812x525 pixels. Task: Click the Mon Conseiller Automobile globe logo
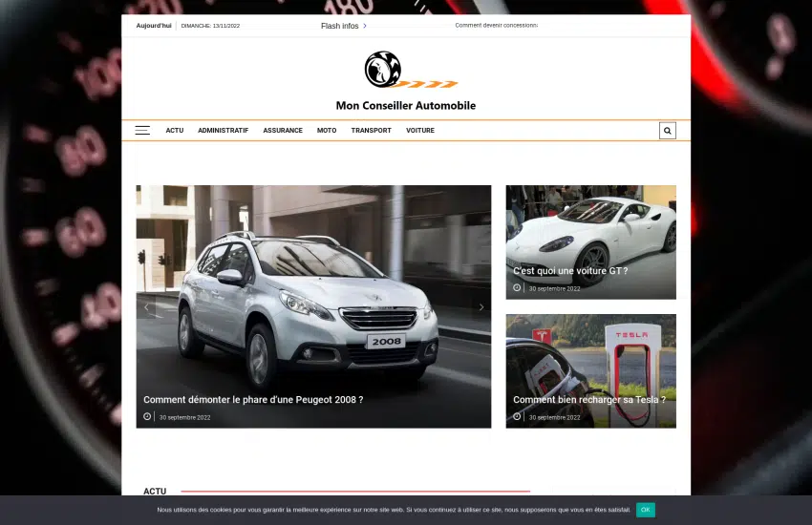coord(383,70)
